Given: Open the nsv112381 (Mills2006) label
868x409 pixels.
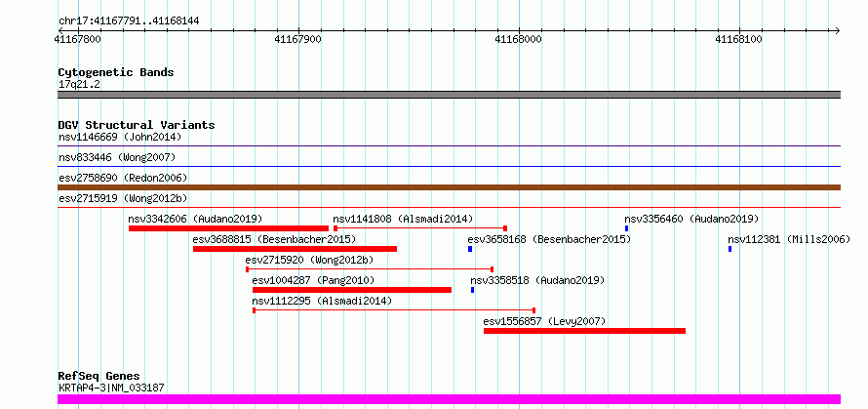Looking at the screenshot, I should (x=789, y=239).
